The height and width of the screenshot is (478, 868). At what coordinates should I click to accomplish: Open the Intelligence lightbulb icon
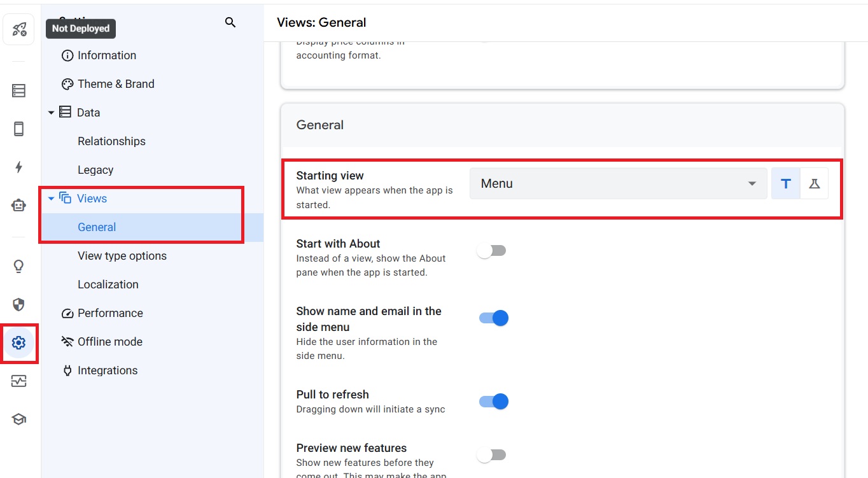18,266
